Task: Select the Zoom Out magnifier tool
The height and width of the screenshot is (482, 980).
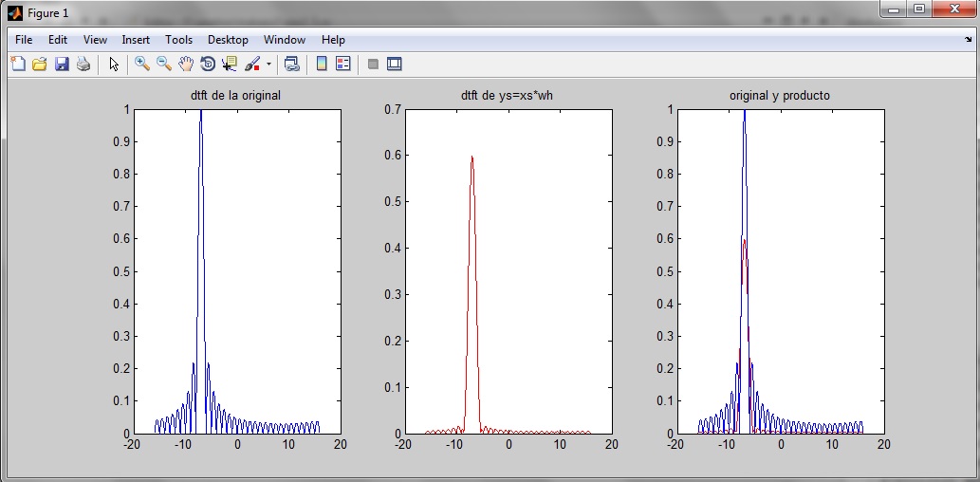Action: tap(164, 65)
